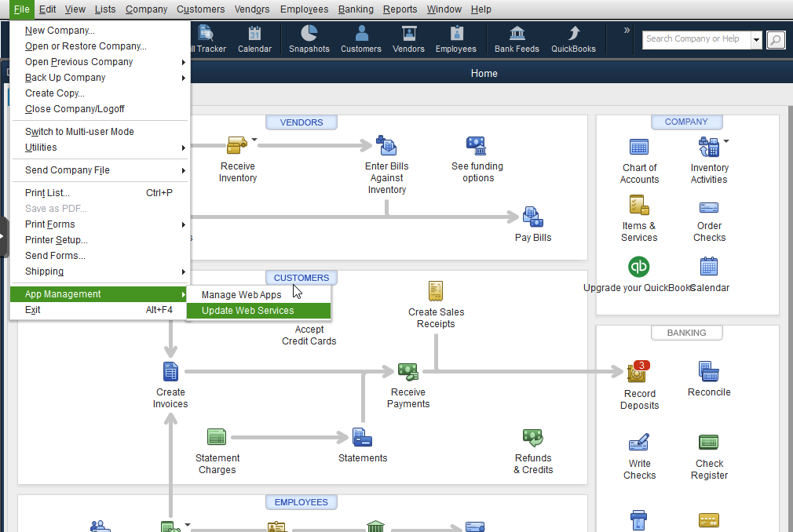Image resolution: width=793 pixels, height=532 pixels.
Task: Open Receive Payments icon
Action: click(x=407, y=372)
